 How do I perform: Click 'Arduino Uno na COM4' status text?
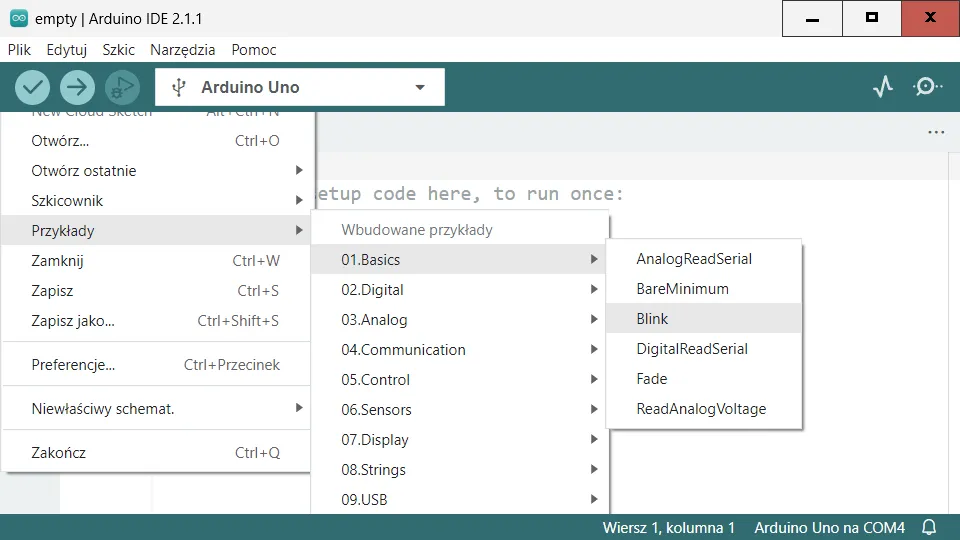[829, 528]
